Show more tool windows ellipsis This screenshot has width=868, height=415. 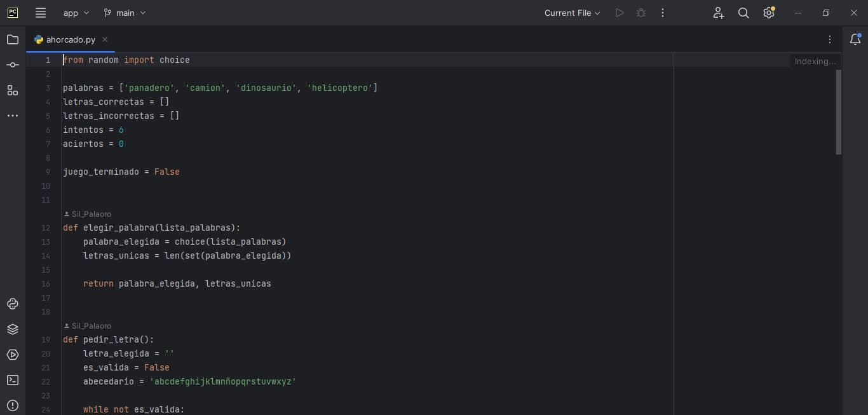point(13,116)
